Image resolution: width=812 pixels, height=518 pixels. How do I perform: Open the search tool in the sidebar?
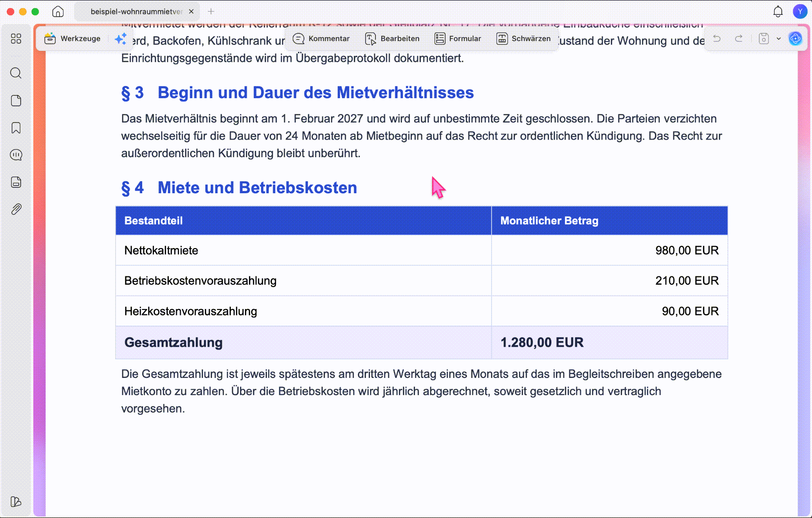click(x=16, y=73)
